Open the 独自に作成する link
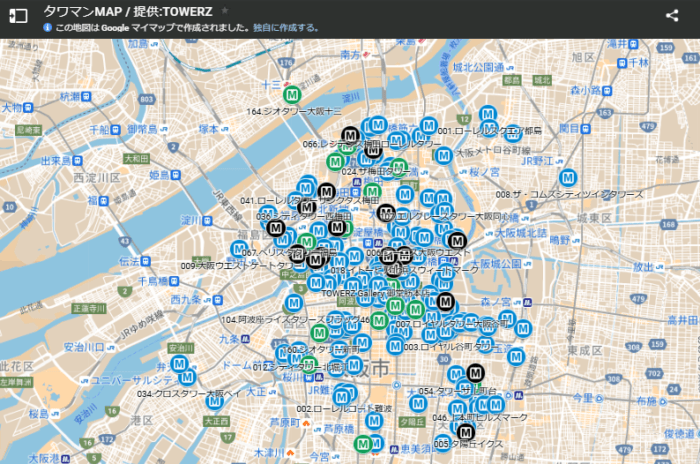Screen dimensions: 700x464 (x=286, y=28)
